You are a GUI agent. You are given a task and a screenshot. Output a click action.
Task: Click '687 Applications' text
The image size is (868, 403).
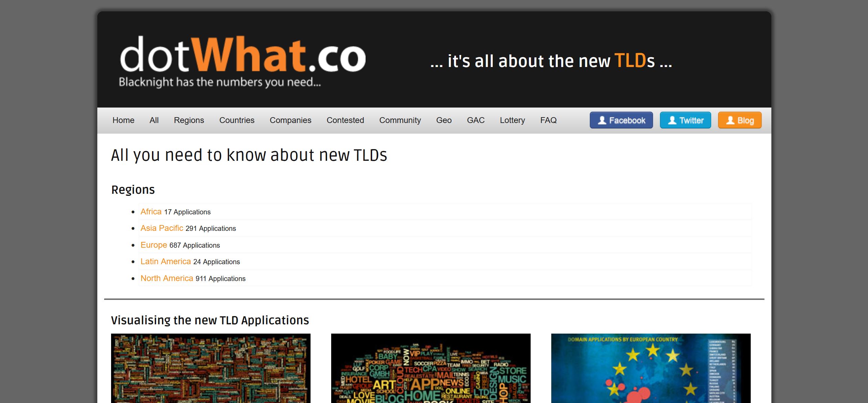(195, 245)
